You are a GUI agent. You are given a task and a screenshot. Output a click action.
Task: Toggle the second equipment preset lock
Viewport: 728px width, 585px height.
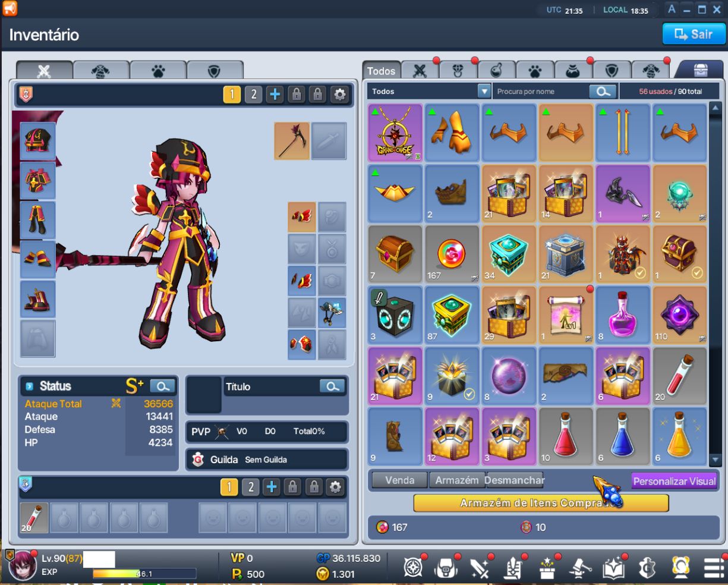[317, 95]
